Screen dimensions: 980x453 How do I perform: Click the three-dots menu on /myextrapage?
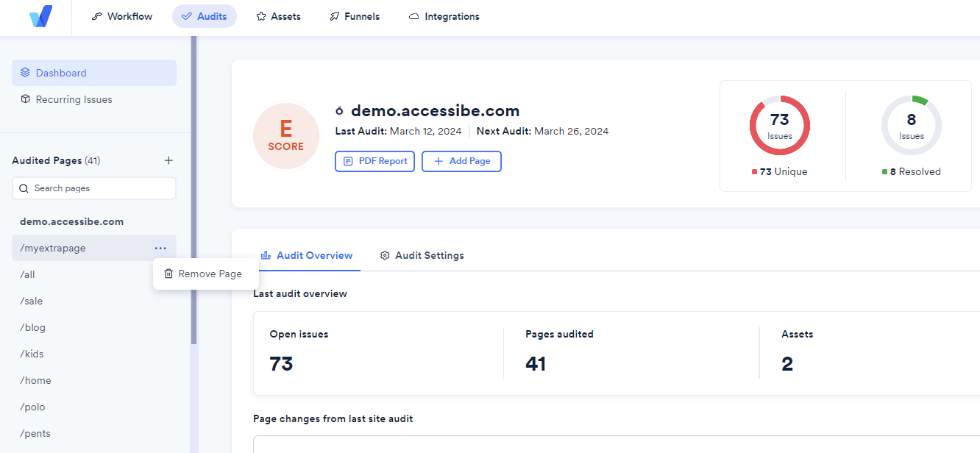(x=160, y=248)
